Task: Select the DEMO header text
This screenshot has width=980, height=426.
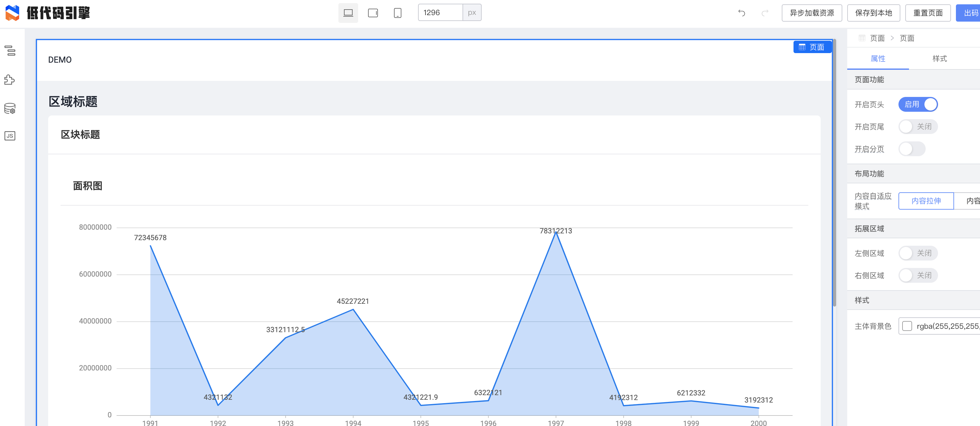Action: pos(60,60)
